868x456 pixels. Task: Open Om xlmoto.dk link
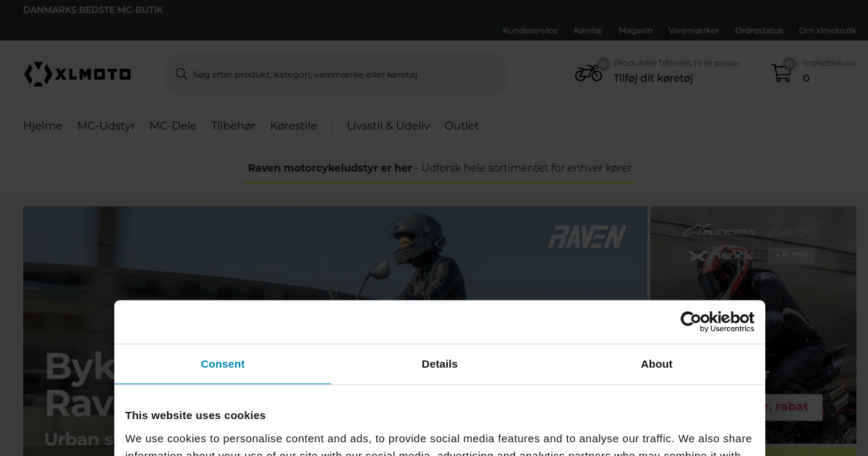[x=827, y=30]
